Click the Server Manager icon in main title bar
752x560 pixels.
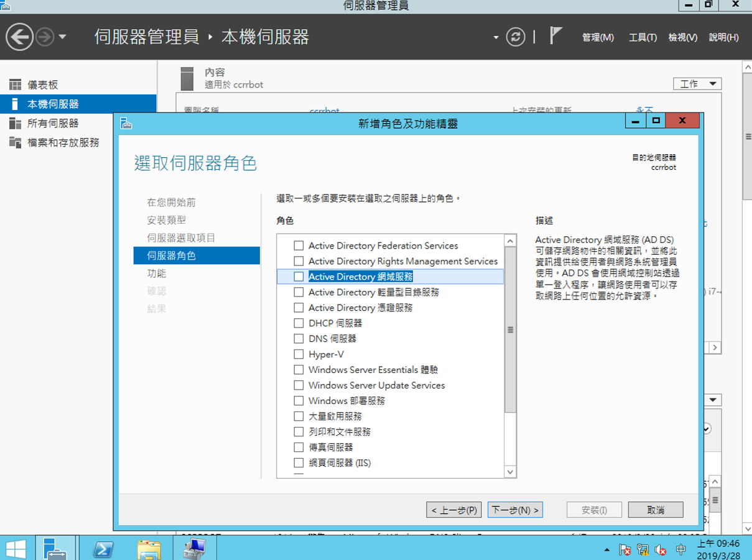6,6
